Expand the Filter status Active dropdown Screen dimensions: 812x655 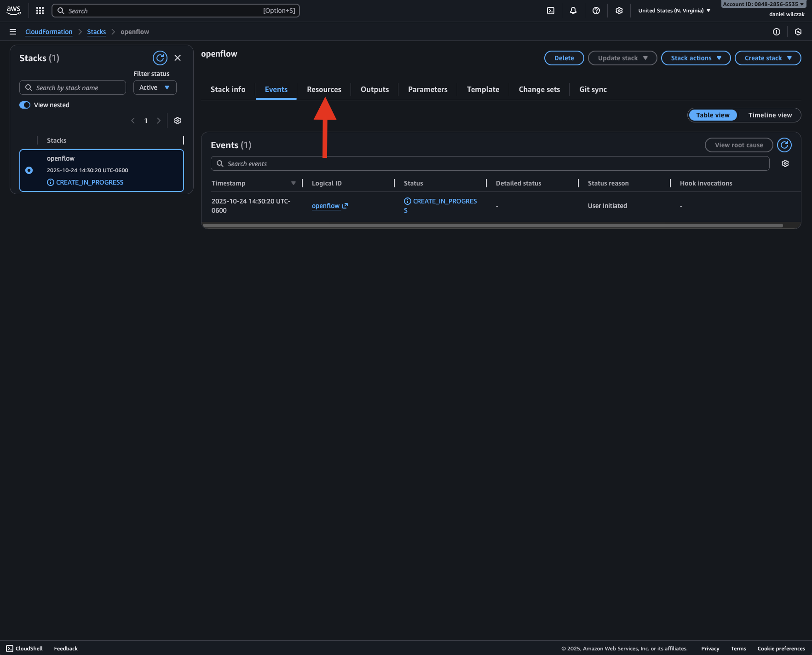pos(155,87)
